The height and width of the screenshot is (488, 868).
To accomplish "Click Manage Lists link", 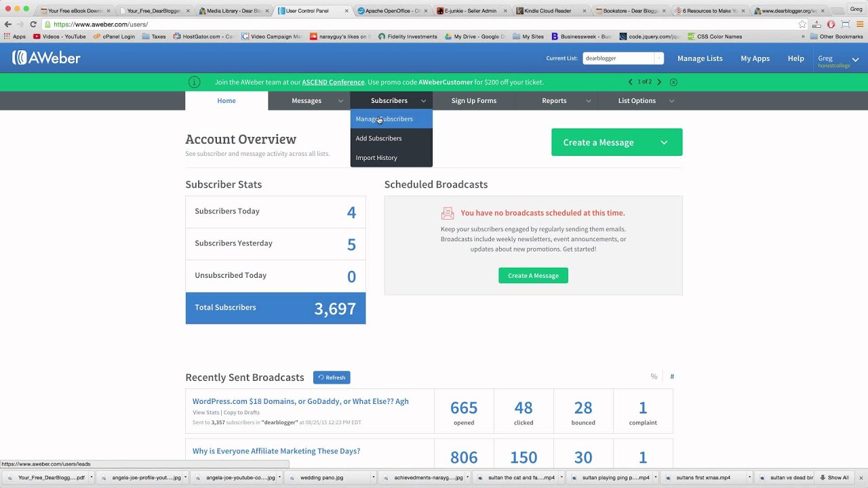I will pos(700,58).
